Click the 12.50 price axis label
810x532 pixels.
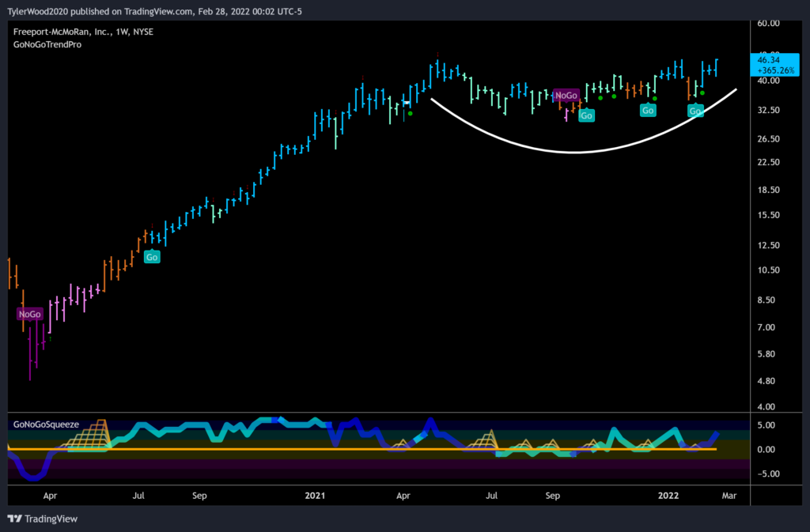768,245
